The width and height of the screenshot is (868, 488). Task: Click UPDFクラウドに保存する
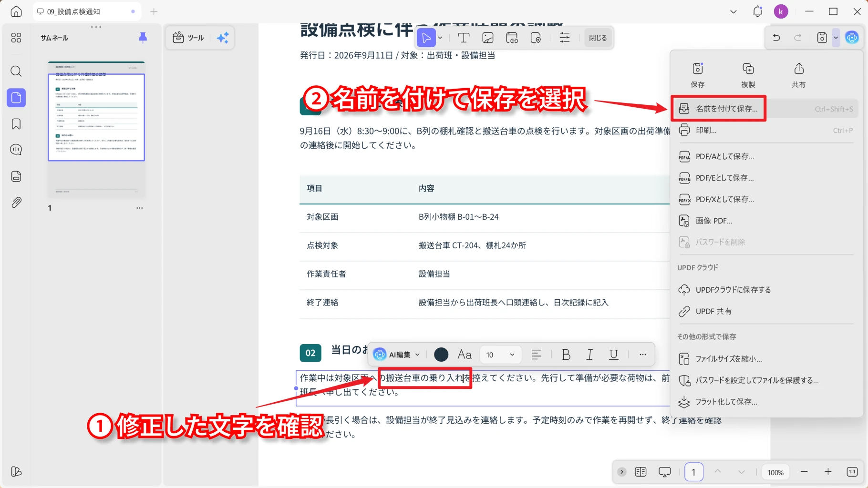coord(765,290)
